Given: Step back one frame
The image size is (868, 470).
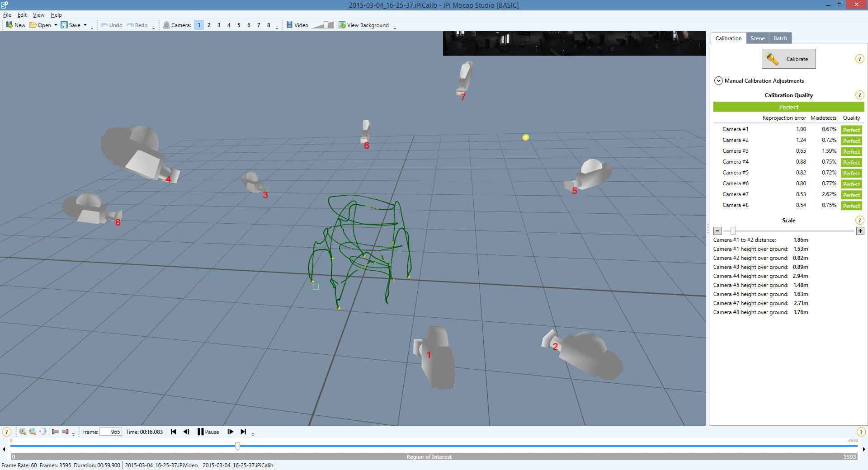Looking at the screenshot, I should 186,432.
